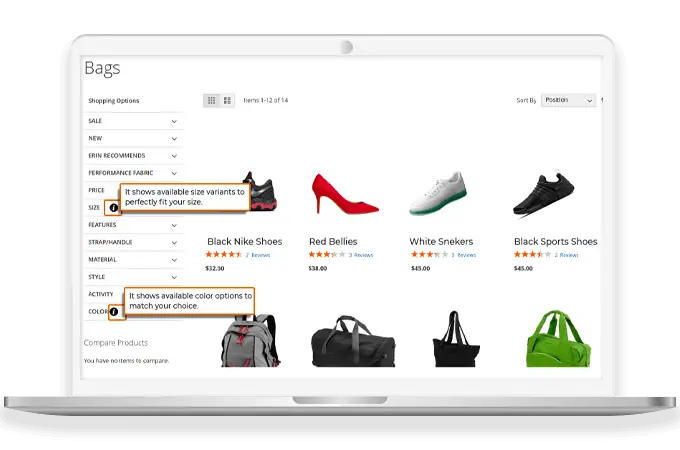Select the green gym bag image
This screenshot has width=680, height=450.
pyautogui.click(x=558, y=339)
